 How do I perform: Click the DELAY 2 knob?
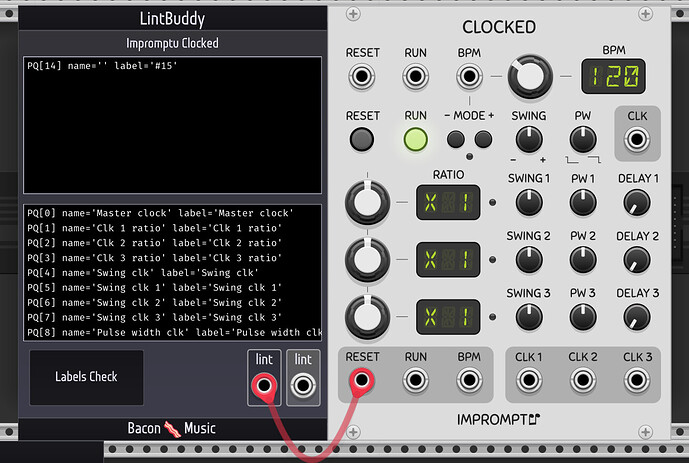pos(637,260)
